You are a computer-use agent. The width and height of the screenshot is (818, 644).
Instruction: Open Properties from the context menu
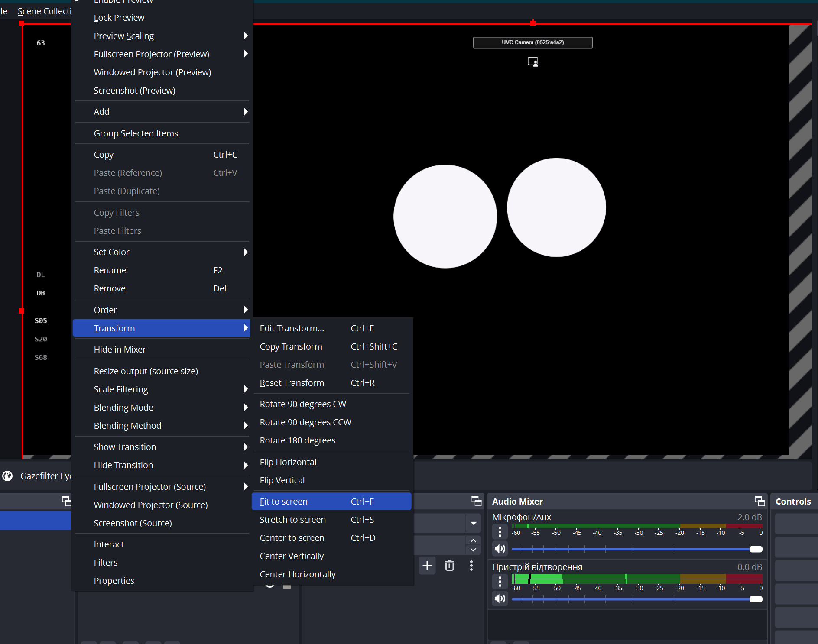(114, 580)
